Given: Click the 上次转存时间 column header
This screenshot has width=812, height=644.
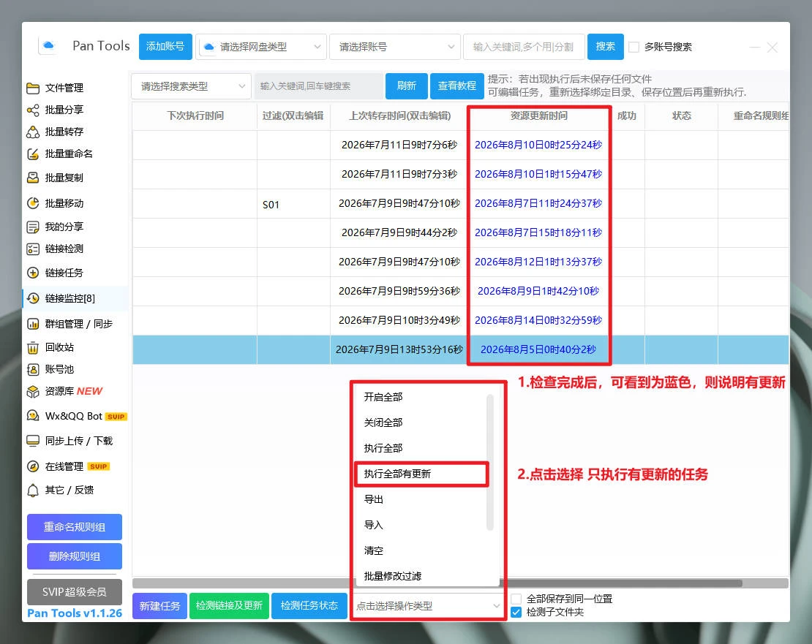Looking at the screenshot, I should pos(399,116).
